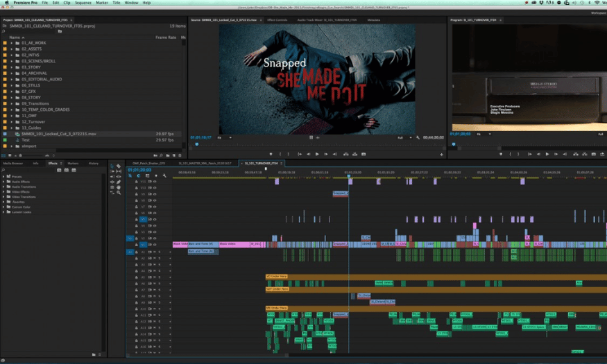The width and height of the screenshot is (607, 364).
Task: Open Metadata tab in Source panel
Action: (x=374, y=19)
